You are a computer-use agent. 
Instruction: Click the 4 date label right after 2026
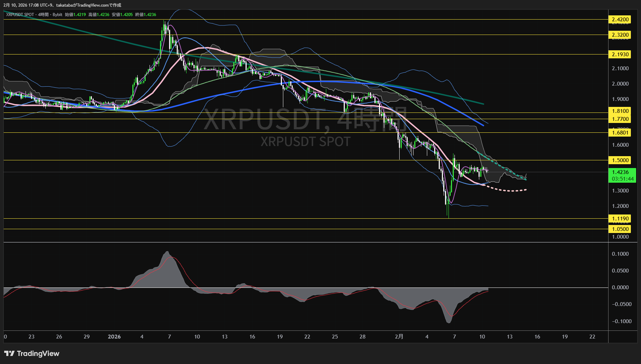(x=142, y=337)
